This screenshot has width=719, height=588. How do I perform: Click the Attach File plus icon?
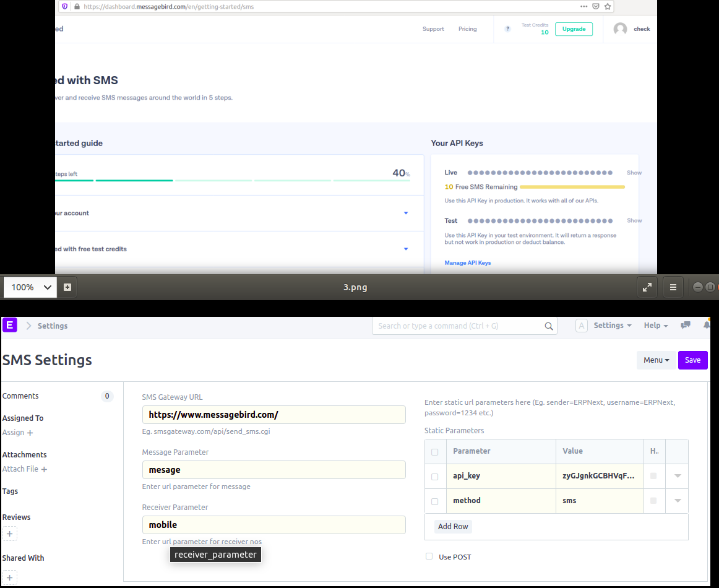[44, 469]
